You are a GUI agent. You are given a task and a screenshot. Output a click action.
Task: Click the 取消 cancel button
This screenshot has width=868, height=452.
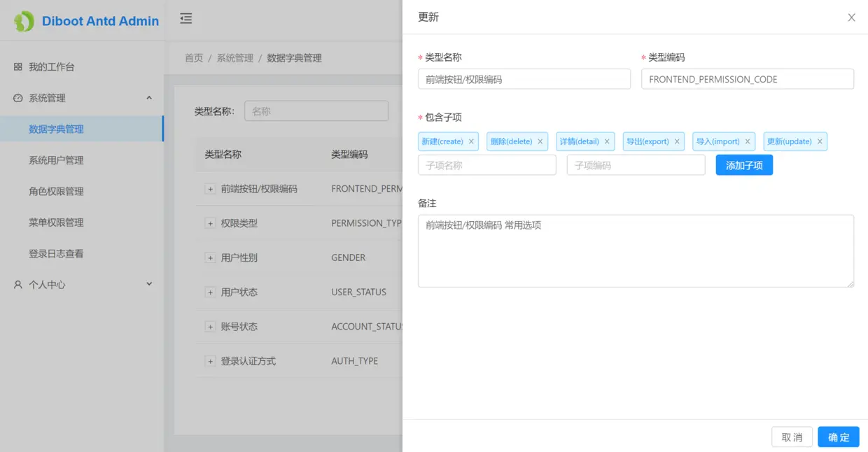click(792, 436)
